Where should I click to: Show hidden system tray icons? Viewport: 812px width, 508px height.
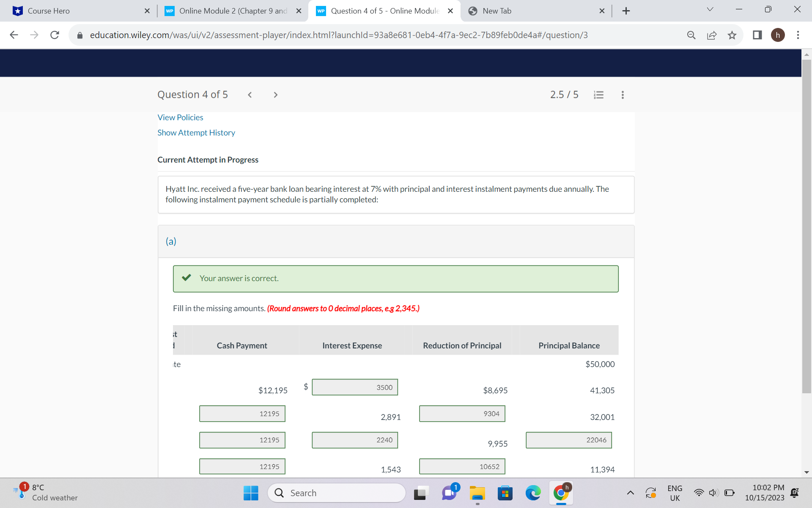tap(630, 493)
